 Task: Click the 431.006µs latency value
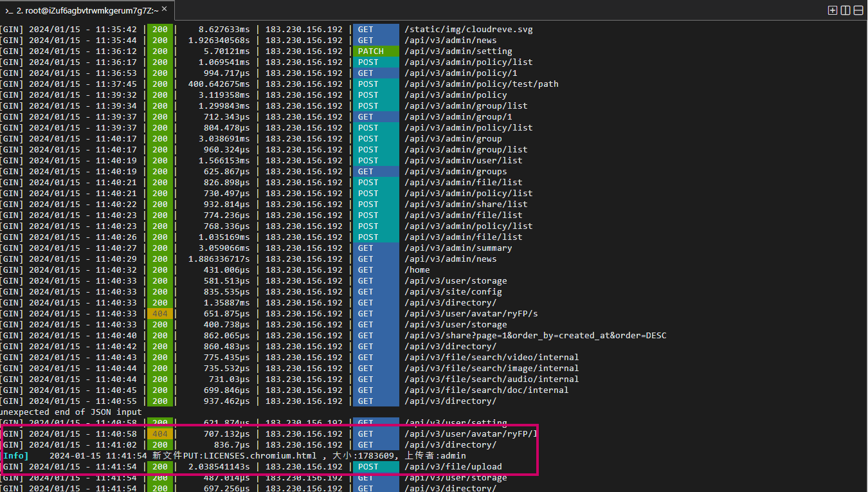(227, 270)
